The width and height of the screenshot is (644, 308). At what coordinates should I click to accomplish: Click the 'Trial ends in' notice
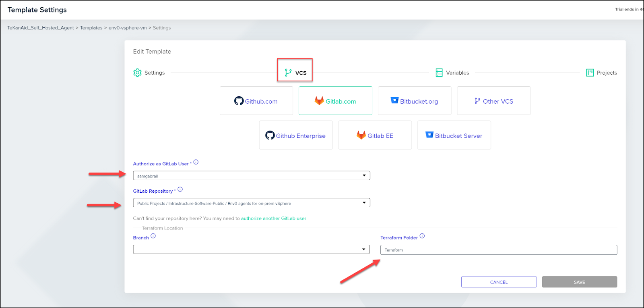pyautogui.click(x=630, y=9)
